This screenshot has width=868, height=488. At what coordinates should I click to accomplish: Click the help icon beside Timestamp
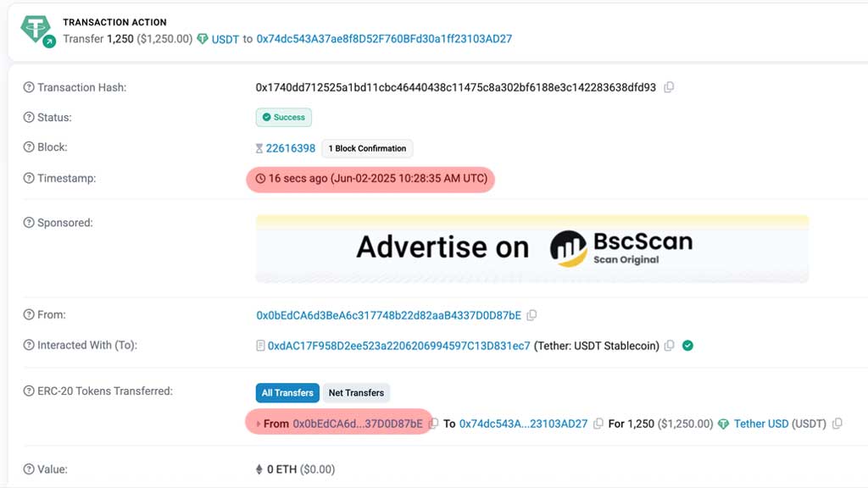29,178
